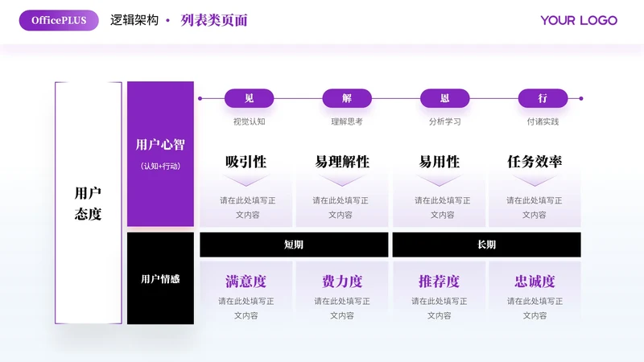This screenshot has height=362, width=644.
Task: Click the purple 用户心智 block
Action: pos(160,154)
